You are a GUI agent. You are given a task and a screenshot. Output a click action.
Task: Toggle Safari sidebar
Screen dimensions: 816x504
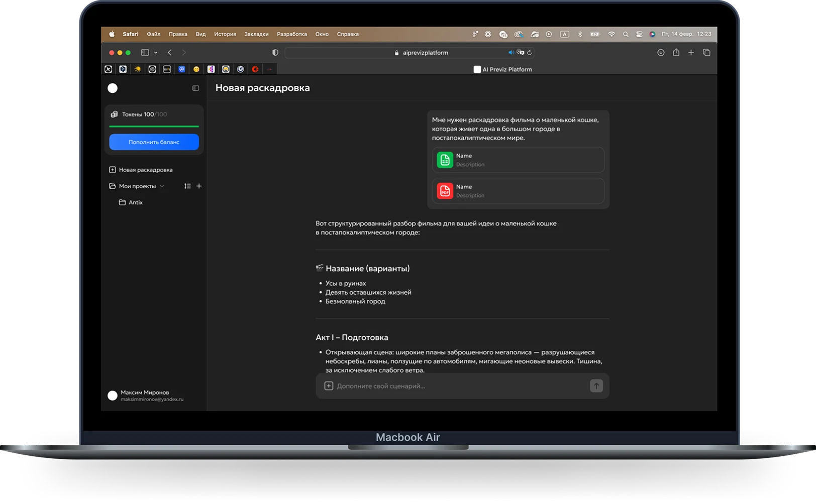[x=145, y=52]
